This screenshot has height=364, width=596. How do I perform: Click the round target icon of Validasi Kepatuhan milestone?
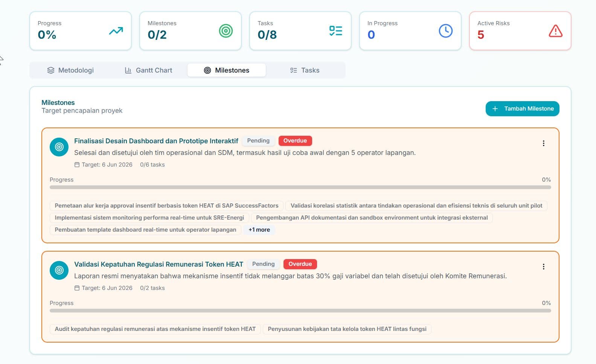click(x=59, y=270)
